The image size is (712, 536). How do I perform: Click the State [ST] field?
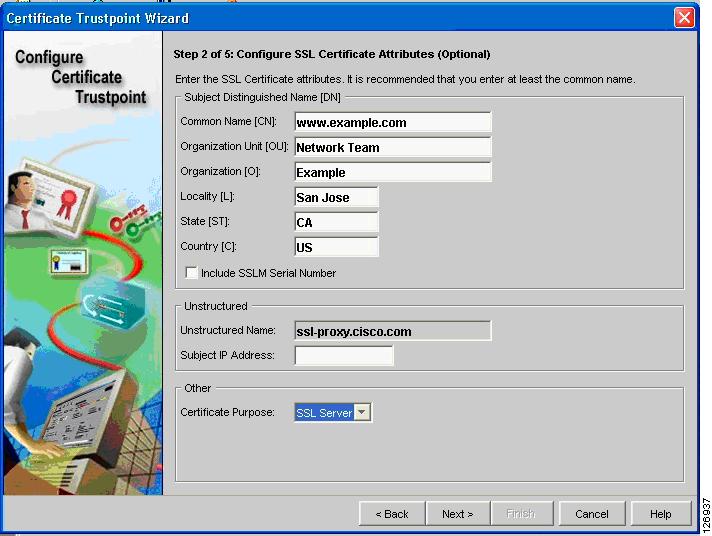coord(336,222)
